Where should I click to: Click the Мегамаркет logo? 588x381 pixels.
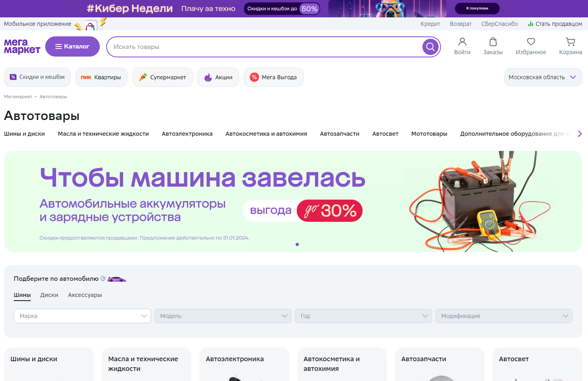pos(22,46)
